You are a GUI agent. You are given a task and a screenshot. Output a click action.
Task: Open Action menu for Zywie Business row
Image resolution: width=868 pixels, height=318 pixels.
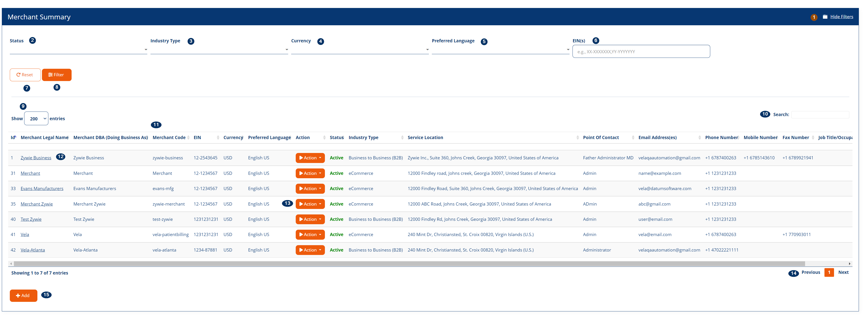310,158
